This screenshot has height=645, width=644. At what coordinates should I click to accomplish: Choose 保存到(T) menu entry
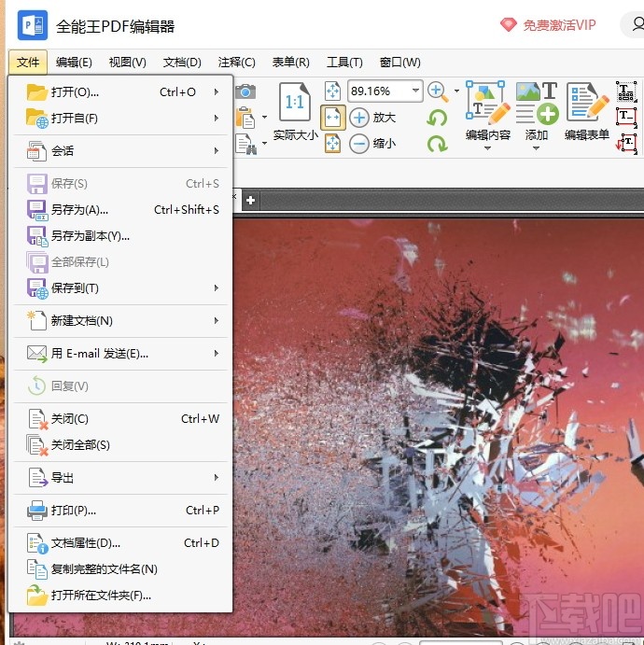[120, 287]
